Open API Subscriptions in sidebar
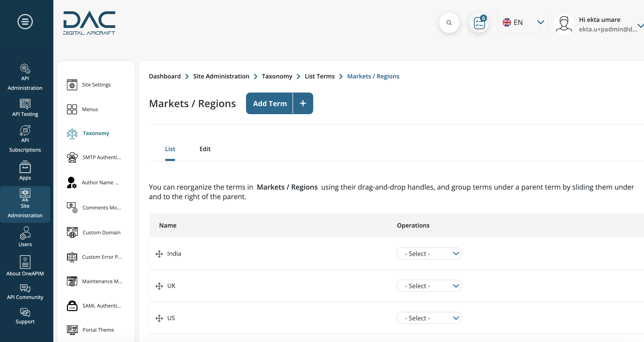Viewport: 644px width, 342px height. [25, 139]
